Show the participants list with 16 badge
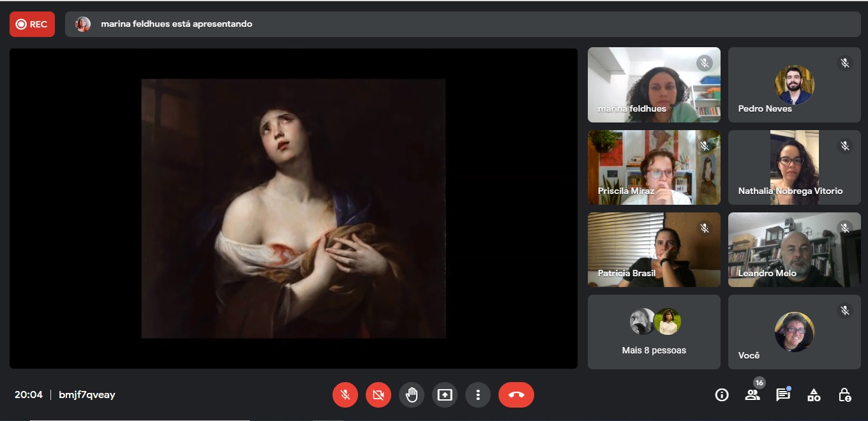The height and width of the screenshot is (421, 868). click(x=753, y=394)
